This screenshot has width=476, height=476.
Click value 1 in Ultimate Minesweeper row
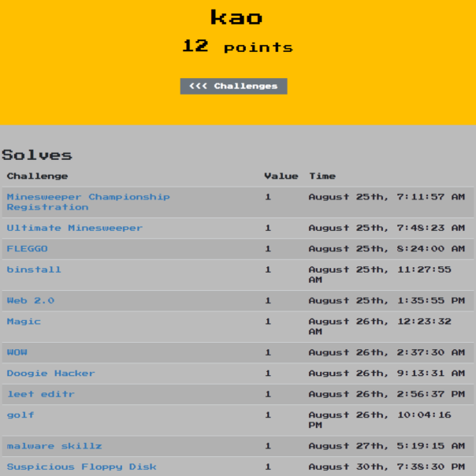click(268, 228)
